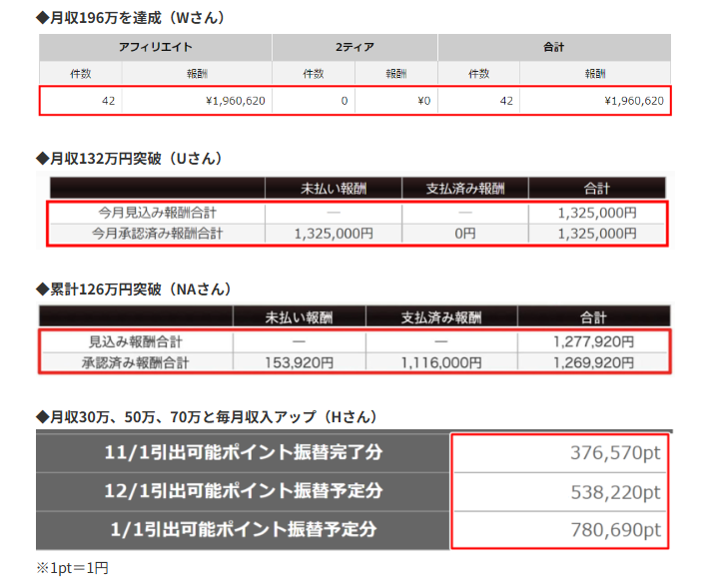Select the 1,277,920円 total cell

tap(592, 341)
